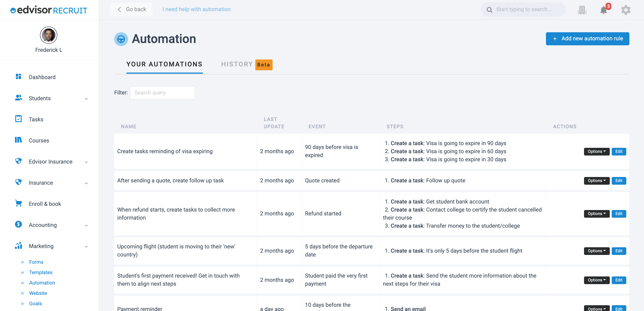Click the Enroll & book cart icon

point(18,203)
